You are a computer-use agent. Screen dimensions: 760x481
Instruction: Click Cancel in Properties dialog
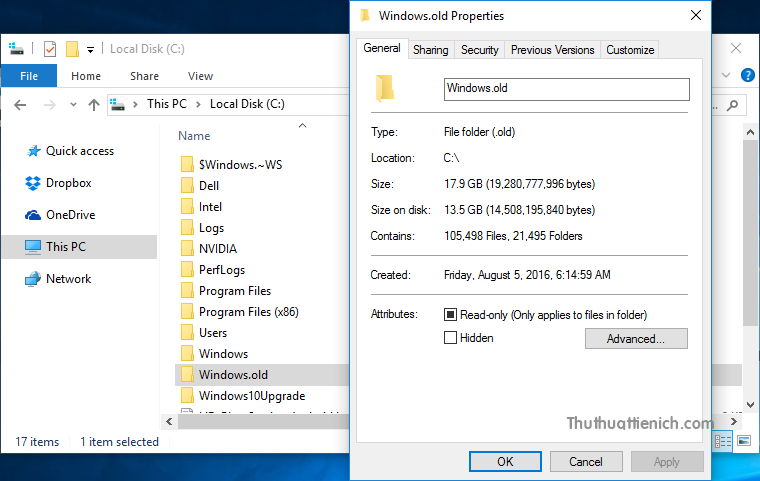point(586,462)
